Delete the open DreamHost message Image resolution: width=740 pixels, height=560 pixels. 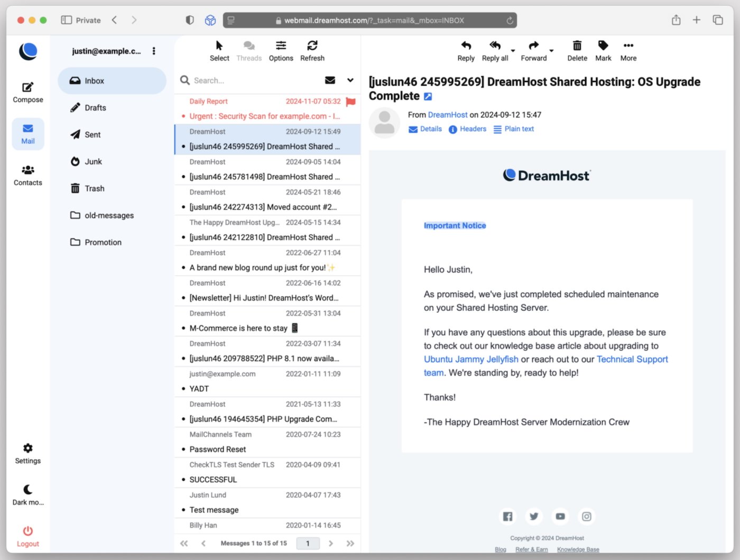pos(577,50)
